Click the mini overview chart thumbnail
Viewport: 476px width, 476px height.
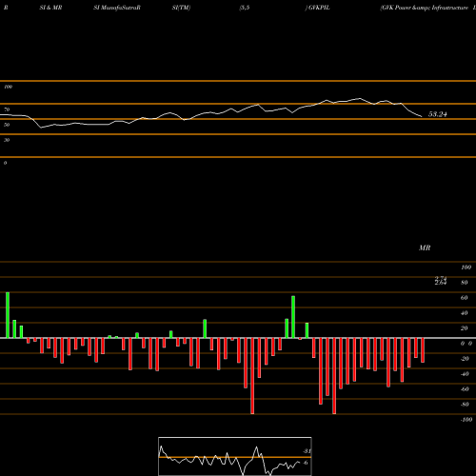click(x=235, y=456)
